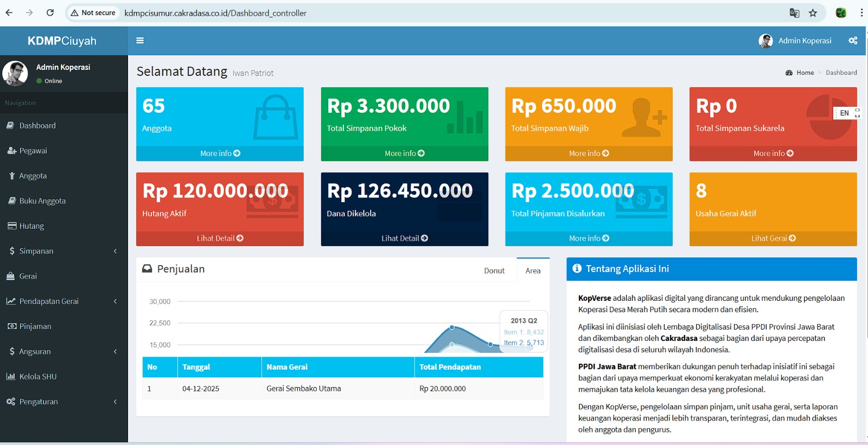Click the Kelola SHU bar chart icon
This screenshot has width=868, height=445.
tap(11, 377)
